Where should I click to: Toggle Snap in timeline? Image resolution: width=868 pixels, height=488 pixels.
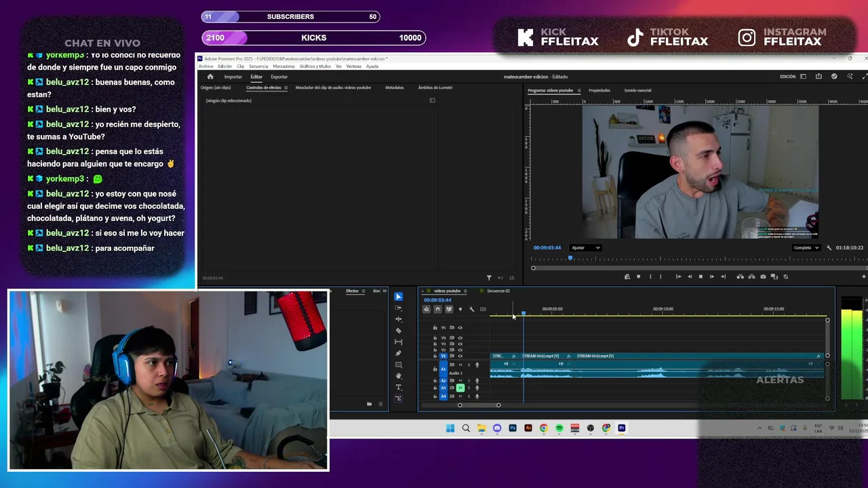pos(437,309)
